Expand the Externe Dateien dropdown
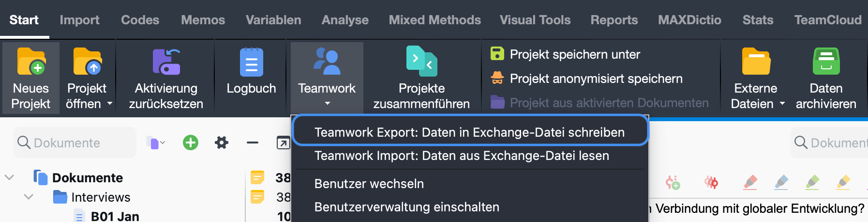Viewport: 868px width, 222px height. 782,104
